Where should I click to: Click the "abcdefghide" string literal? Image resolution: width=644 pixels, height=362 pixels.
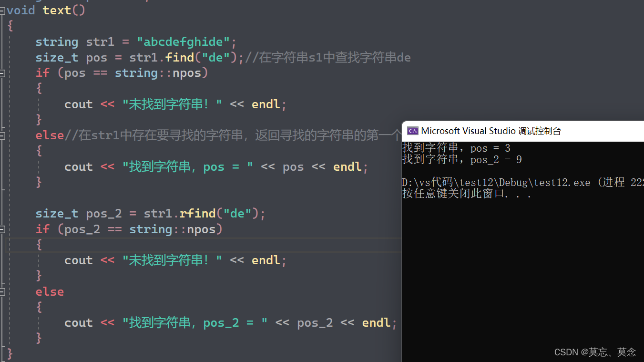click(x=184, y=41)
